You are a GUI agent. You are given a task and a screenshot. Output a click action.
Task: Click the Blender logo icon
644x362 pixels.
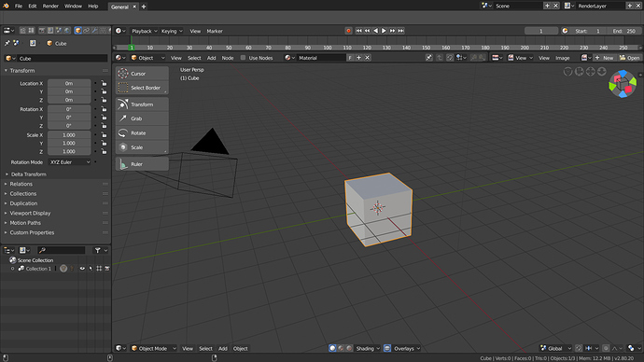click(x=6, y=6)
